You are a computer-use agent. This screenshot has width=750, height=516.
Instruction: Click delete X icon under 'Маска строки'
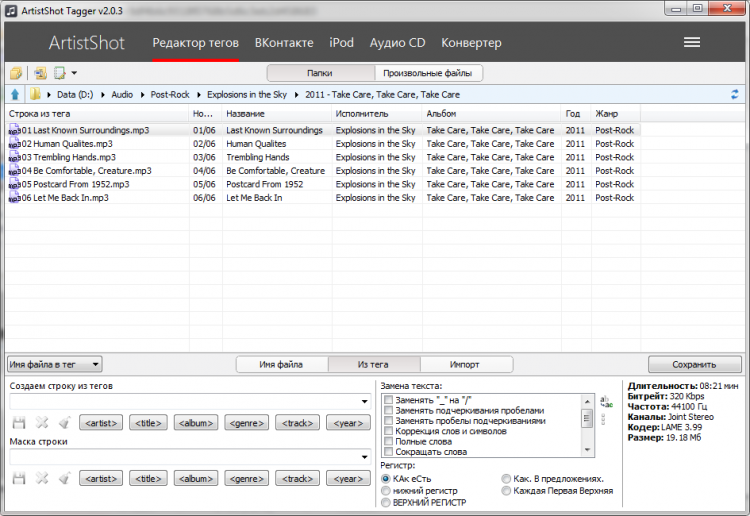(41, 479)
